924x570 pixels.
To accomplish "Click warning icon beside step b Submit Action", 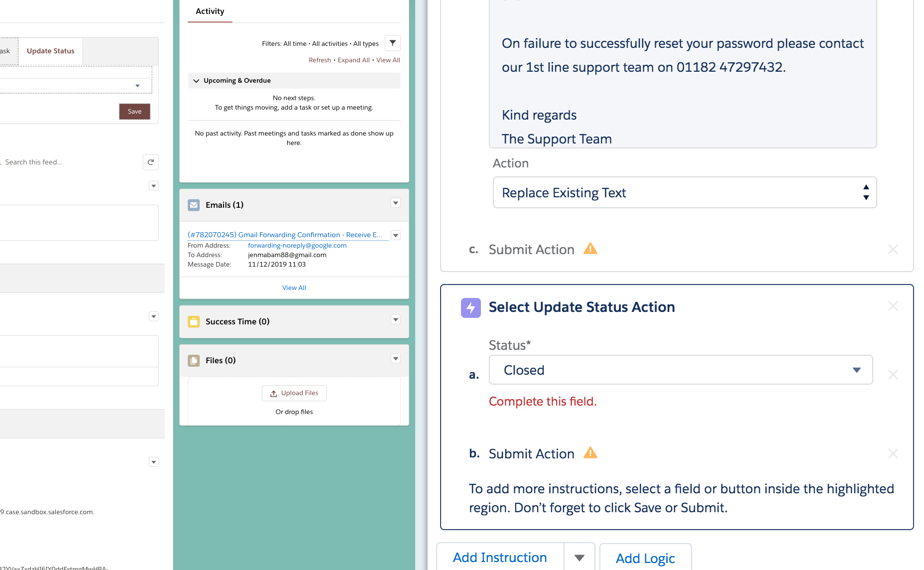I will [x=590, y=453].
